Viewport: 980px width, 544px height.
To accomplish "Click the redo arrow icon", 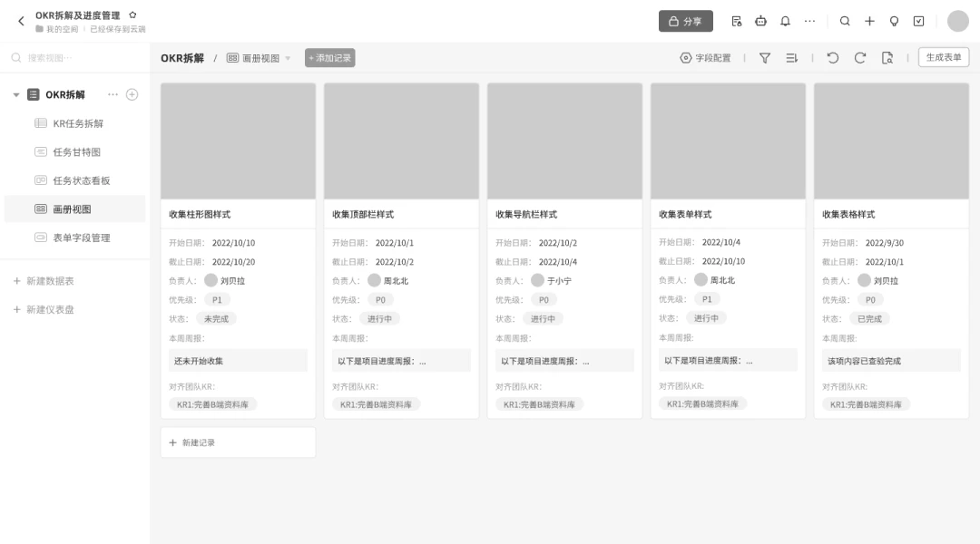I will [860, 58].
